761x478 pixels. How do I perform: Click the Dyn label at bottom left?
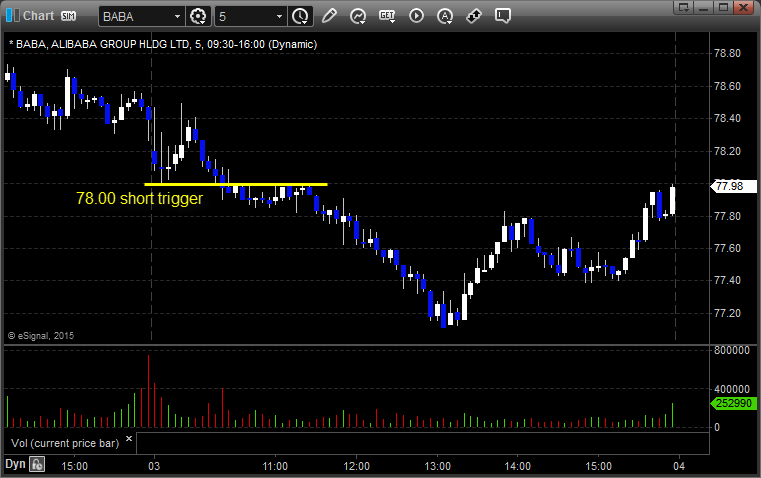pyautogui.click(x=15, y=464)
